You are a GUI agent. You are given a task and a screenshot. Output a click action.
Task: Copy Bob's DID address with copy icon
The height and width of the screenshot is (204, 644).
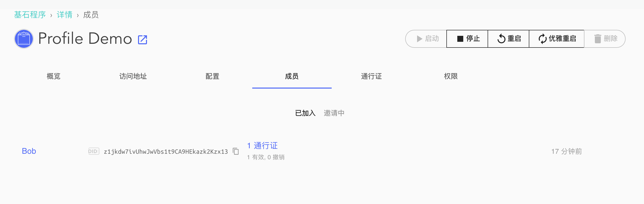point(236,151)
